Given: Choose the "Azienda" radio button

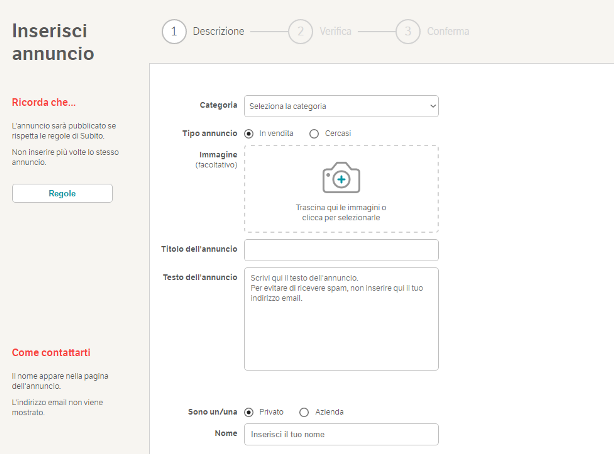Looking at the screenshot, I should tap(304, 411).
